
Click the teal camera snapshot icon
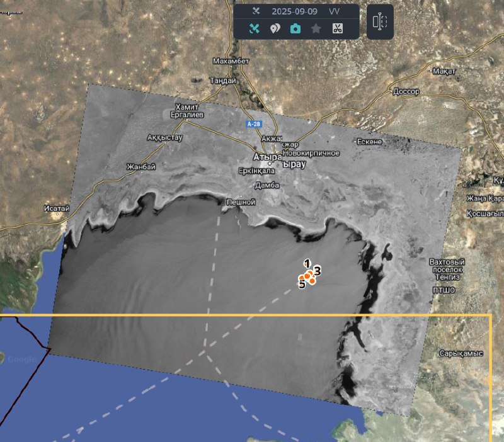[x=295, y=28]
